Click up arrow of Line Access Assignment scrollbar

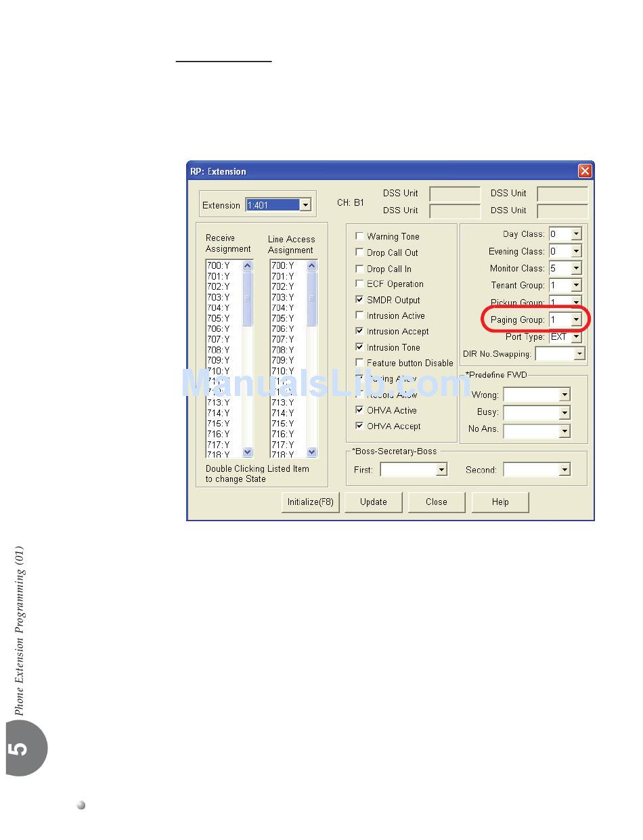pos(312,266)
